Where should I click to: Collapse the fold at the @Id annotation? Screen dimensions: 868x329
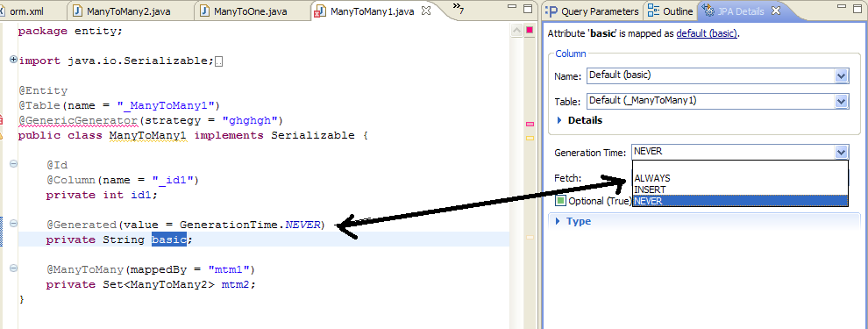(x=13, y=164)
